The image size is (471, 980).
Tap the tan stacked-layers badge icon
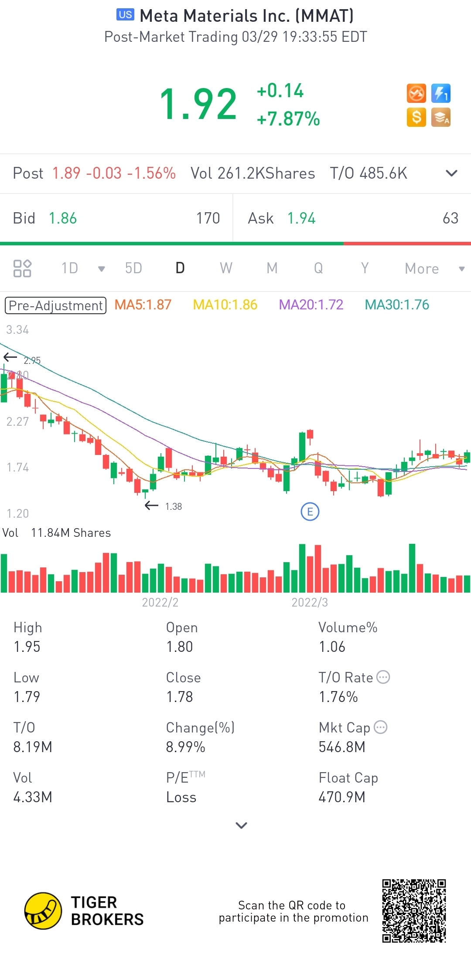(x=441, y=117)
